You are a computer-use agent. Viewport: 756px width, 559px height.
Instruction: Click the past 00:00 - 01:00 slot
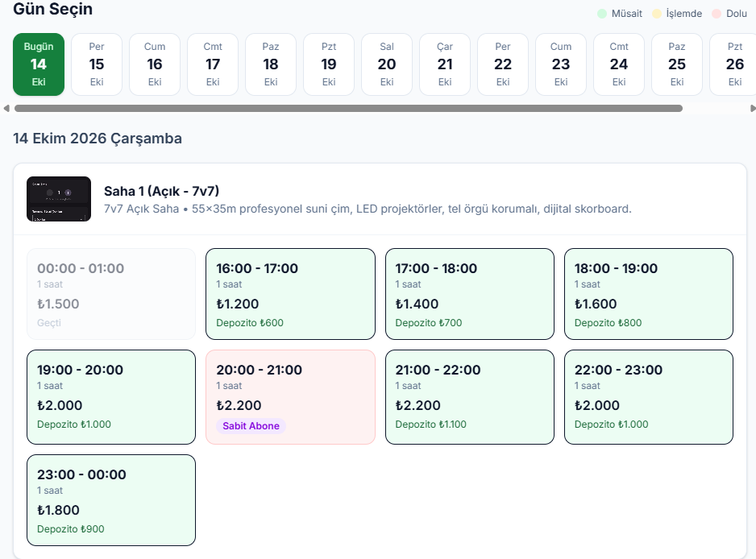point(111,294)
